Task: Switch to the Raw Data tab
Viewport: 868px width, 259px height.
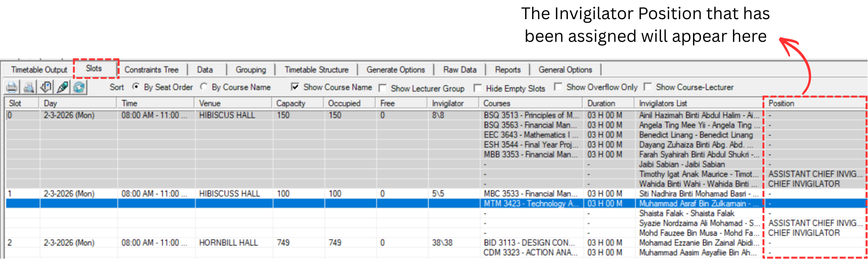Action: pos(460,70)
